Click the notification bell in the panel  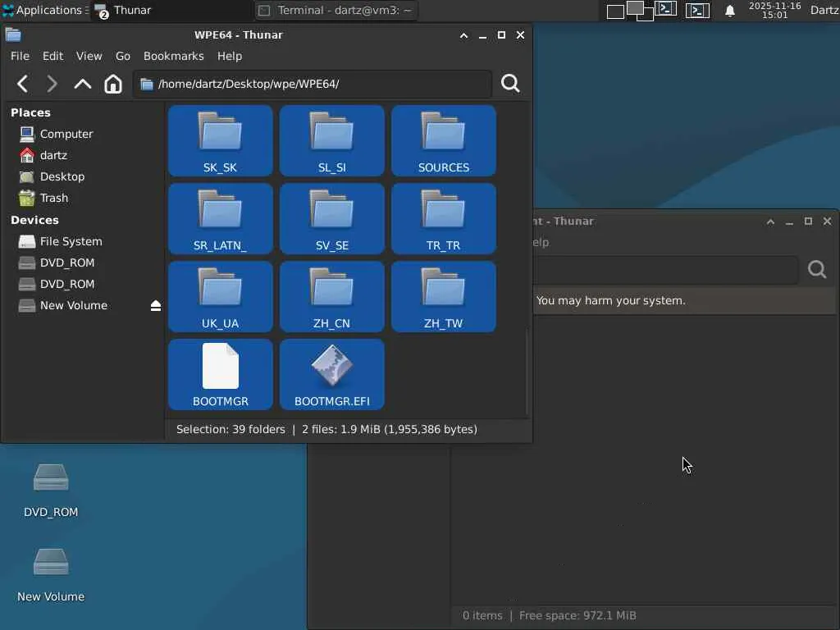point(729,11)
